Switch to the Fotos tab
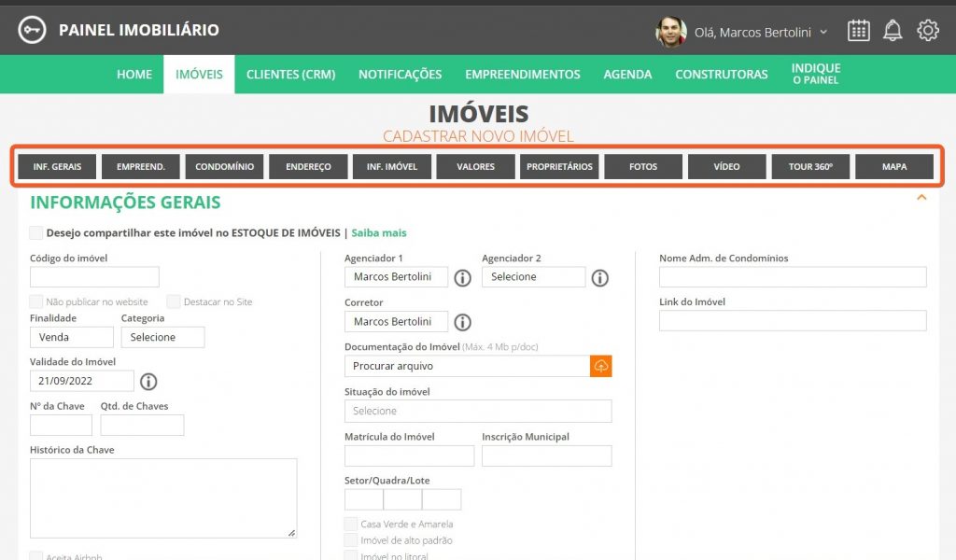 tap(643, 167)
